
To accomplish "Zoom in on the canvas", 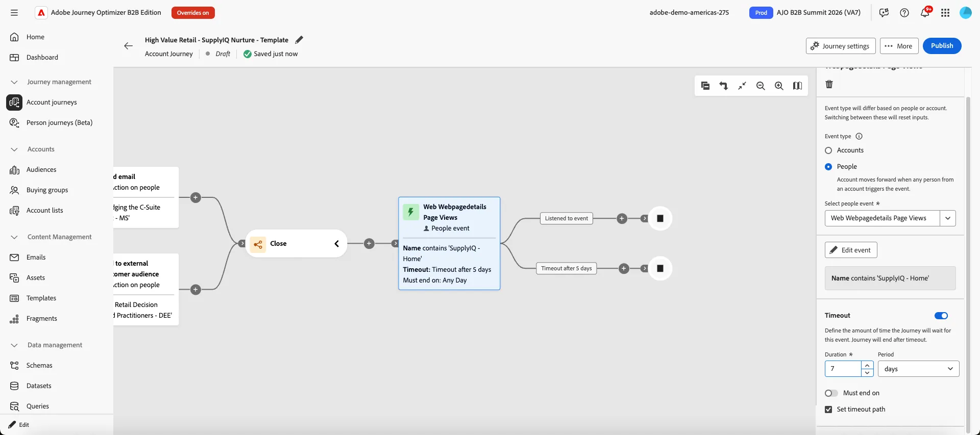I will pyautogui.click(x=779, y=86).
